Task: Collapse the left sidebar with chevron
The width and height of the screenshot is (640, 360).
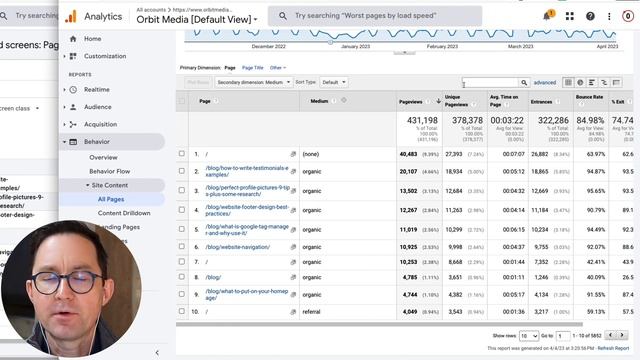Action: coord(157,353)
